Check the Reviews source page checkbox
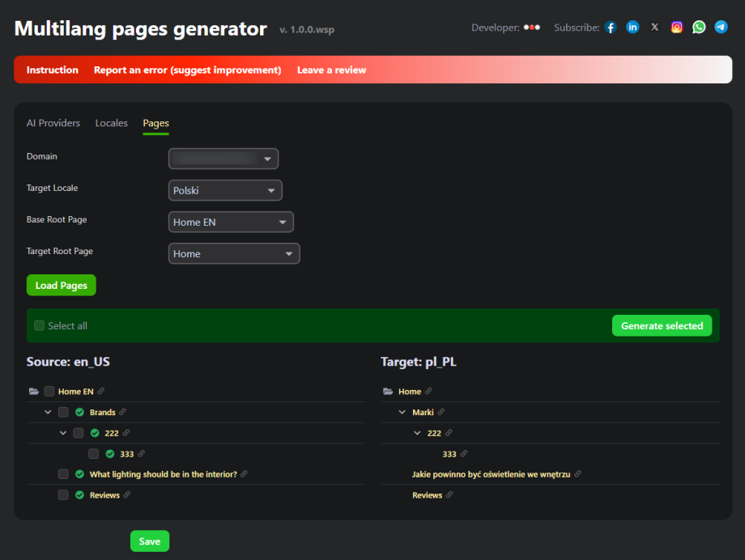Viewport: 745px width, 560px height. (63, 495)
